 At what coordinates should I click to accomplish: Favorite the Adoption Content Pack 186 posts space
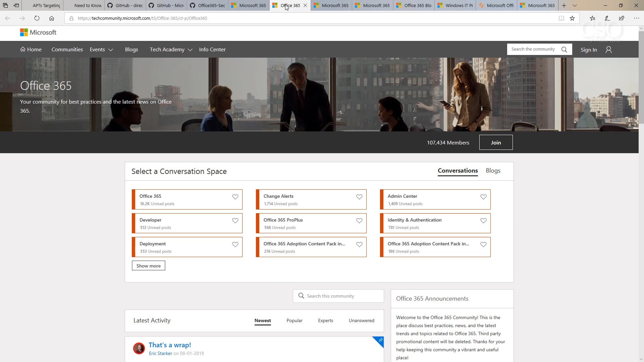click(x=483, y=244)
